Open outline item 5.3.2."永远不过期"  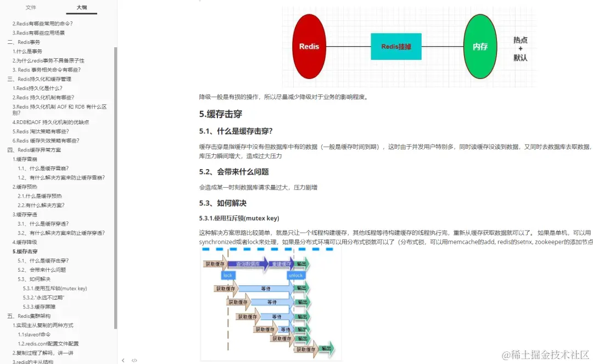pyautogui.click(x=43, y=298)
